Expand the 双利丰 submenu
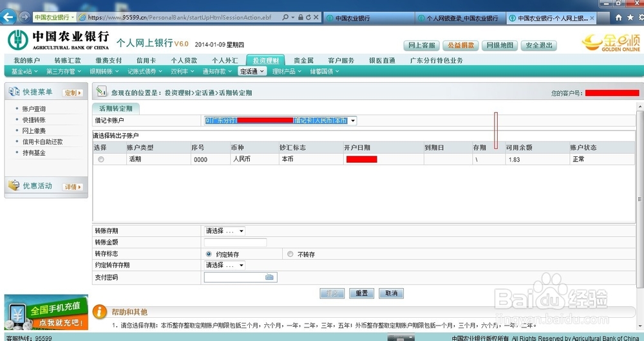This screenshot has width=644, height=341. [x=182, y=71]
